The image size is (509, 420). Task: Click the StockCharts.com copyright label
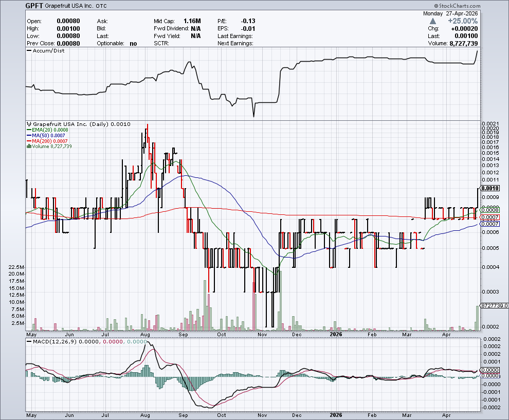point(457,6)
